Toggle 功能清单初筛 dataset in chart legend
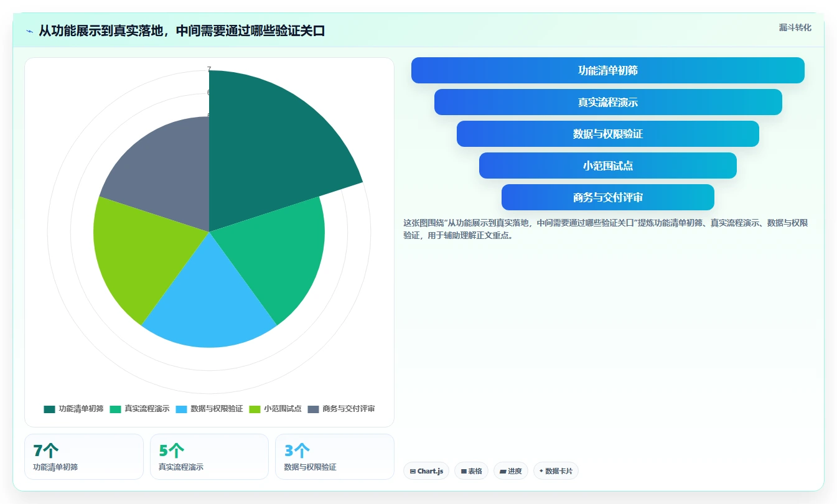 (73, 409)
